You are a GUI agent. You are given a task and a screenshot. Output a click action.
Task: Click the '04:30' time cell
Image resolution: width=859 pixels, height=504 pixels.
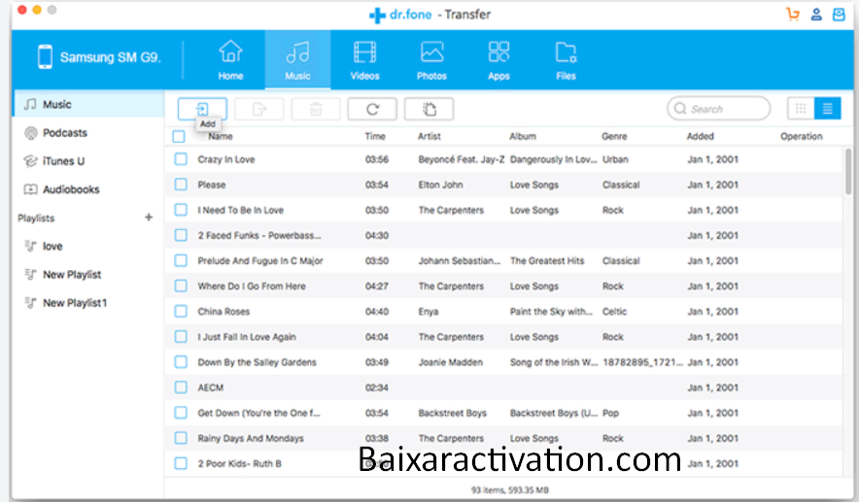pyautogui.click(x=377, y=235)
